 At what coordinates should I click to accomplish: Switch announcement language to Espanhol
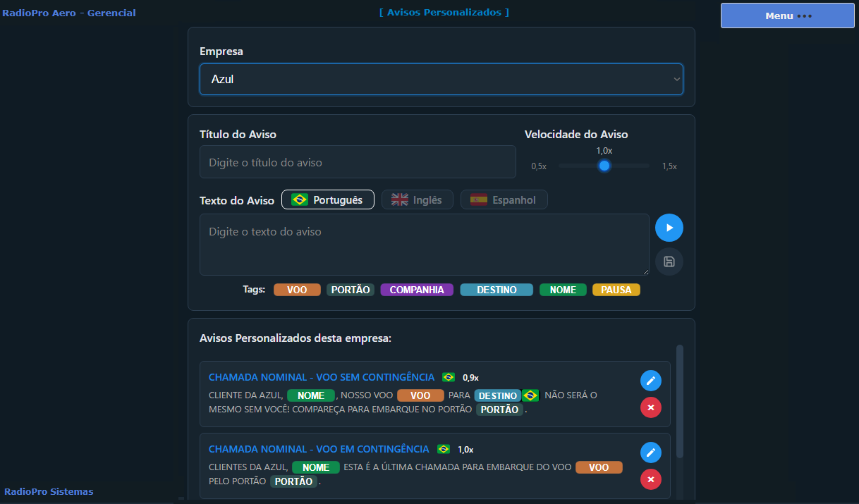click(504, 200)
